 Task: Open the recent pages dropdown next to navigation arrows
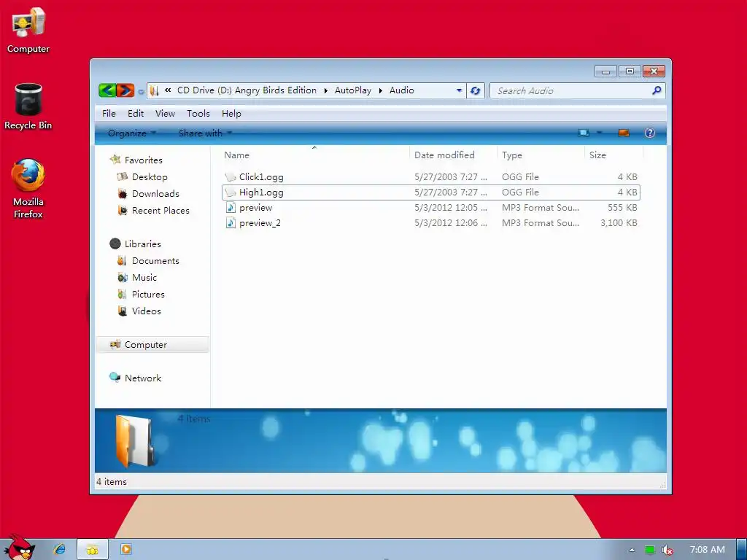(141, 91)
